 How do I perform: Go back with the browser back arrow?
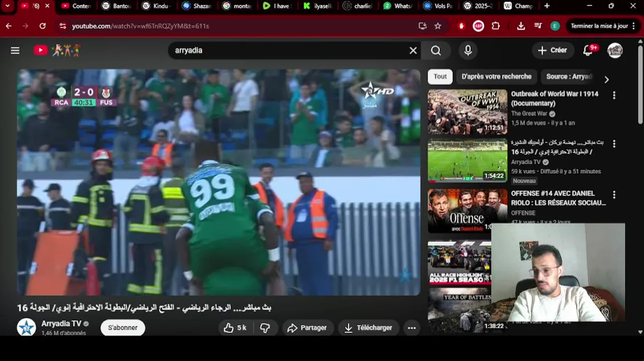tap(9, 26)
